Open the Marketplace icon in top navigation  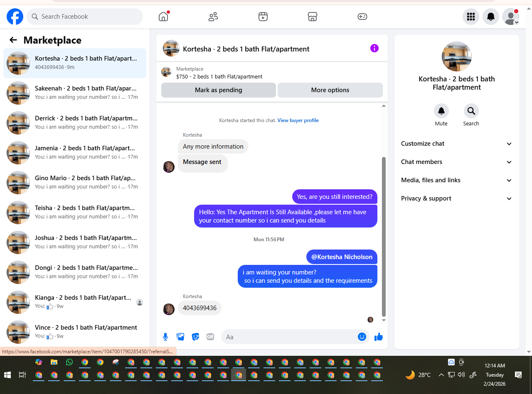click(313, 17)
